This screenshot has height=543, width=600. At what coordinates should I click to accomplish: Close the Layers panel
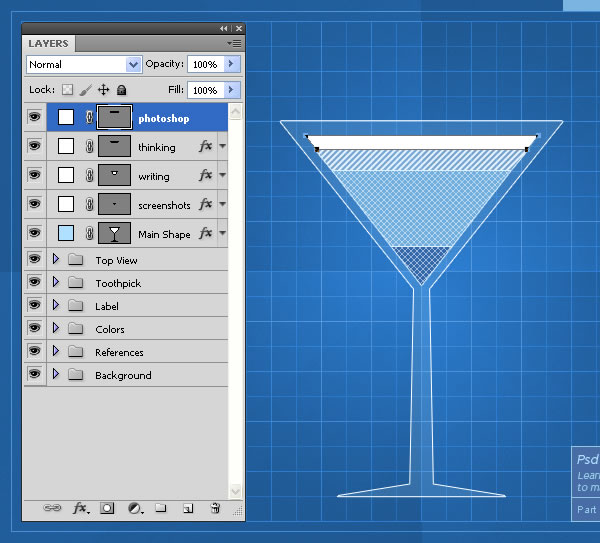239,28
